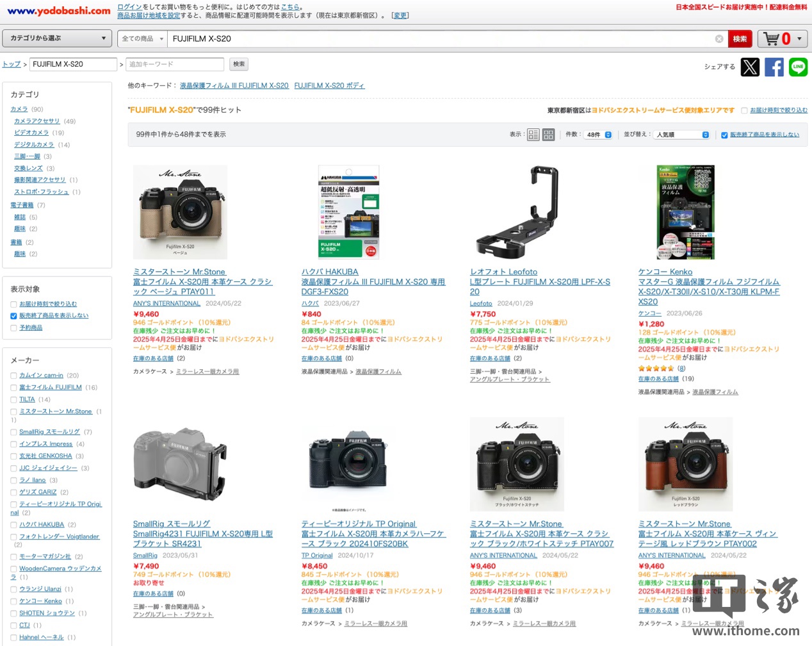Toggle ミスターストーン Mr.Stone maker filter

(x=13, y=412)
